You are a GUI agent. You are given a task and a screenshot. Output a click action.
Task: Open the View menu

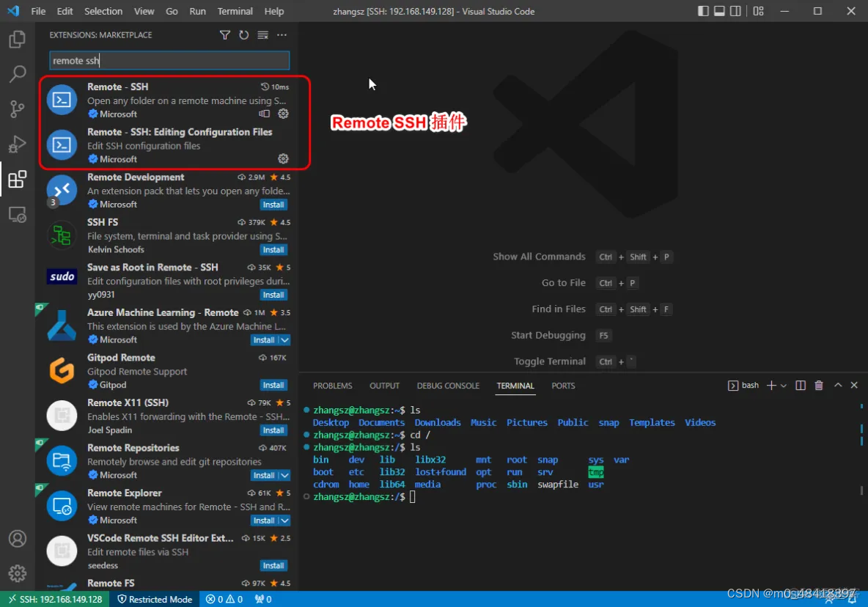point(144,11)
